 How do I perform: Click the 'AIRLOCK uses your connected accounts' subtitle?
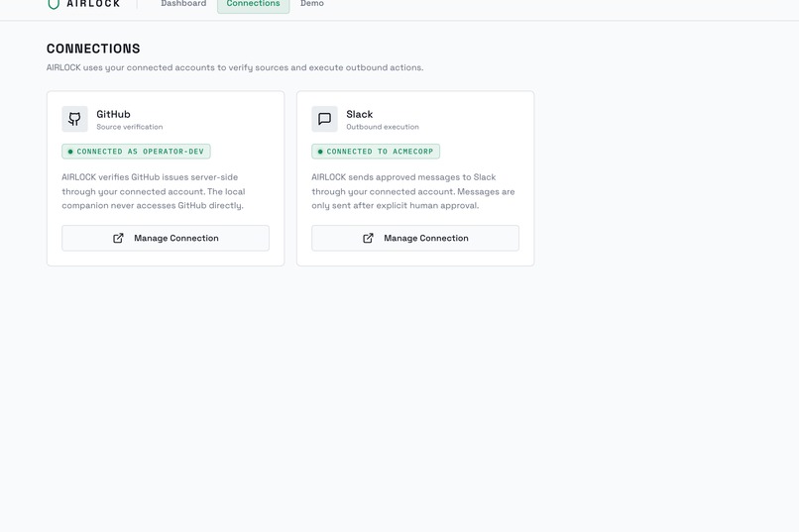(235, 67)
